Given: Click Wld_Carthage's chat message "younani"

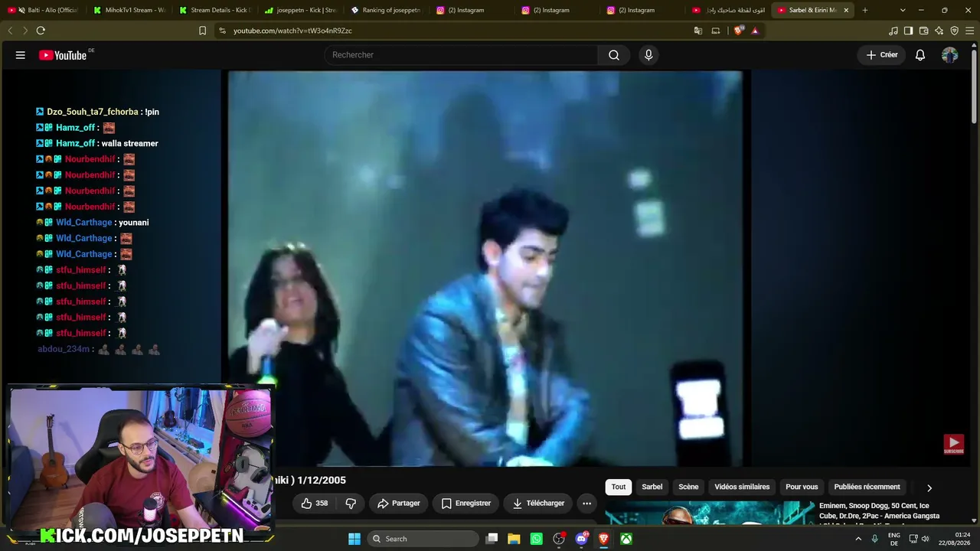Looking at the screenshot, I should tap(134, 223).
